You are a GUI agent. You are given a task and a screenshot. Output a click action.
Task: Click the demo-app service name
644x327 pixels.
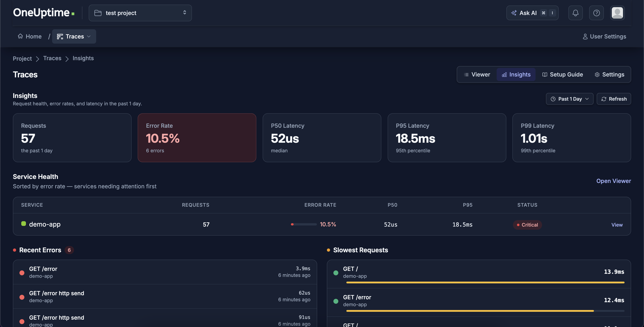point(45,224)
